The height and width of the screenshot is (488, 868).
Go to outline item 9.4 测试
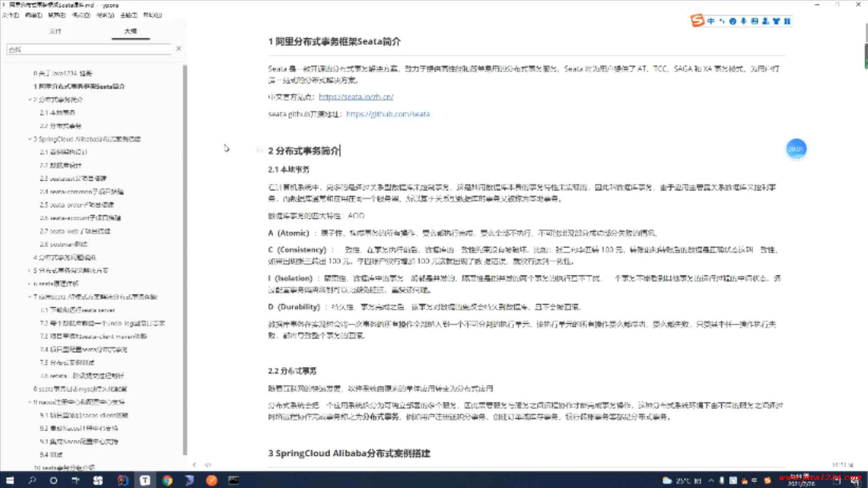click(x=51, y=455)
